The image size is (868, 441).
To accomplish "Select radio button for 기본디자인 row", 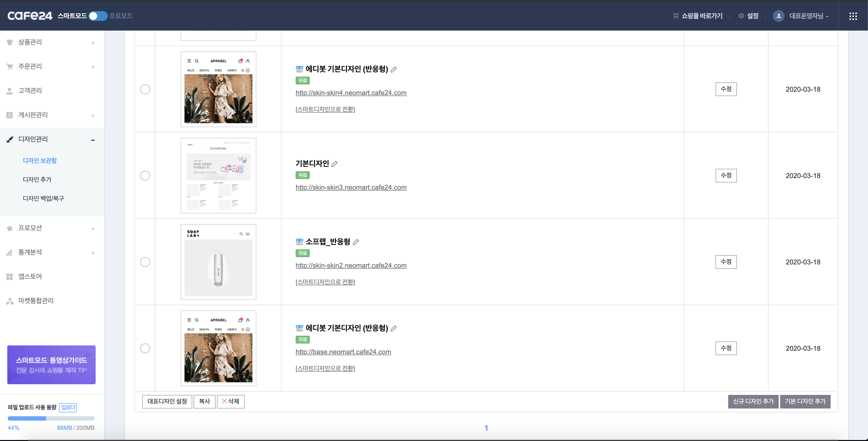I will [x=145, y=175].
